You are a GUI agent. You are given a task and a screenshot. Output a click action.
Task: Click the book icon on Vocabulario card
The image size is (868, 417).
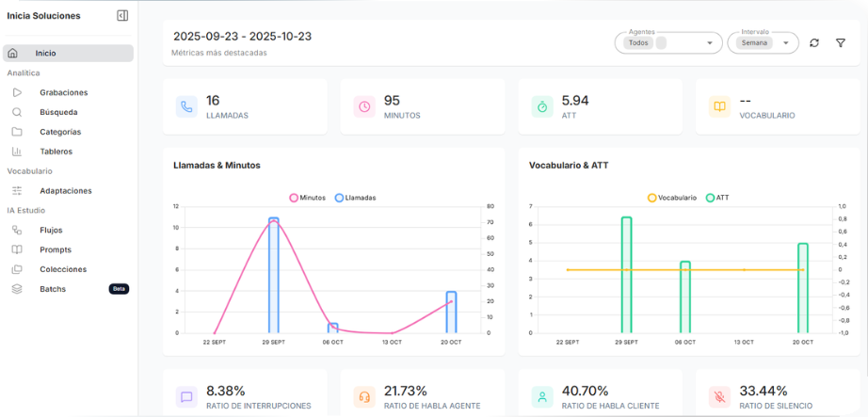(719, 107)
